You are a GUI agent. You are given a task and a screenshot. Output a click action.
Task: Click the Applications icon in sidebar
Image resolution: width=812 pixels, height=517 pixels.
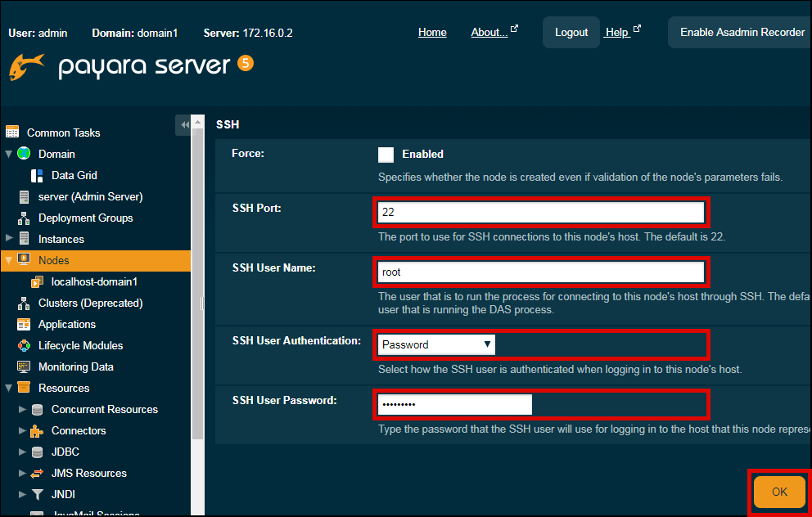coord(24,324)
